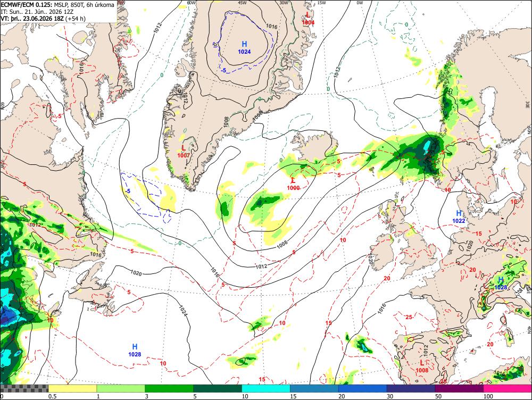Screen dimensions: 532x400
Task: Click the purple 50–100 mm legend swatch
Action: [460, 388]
